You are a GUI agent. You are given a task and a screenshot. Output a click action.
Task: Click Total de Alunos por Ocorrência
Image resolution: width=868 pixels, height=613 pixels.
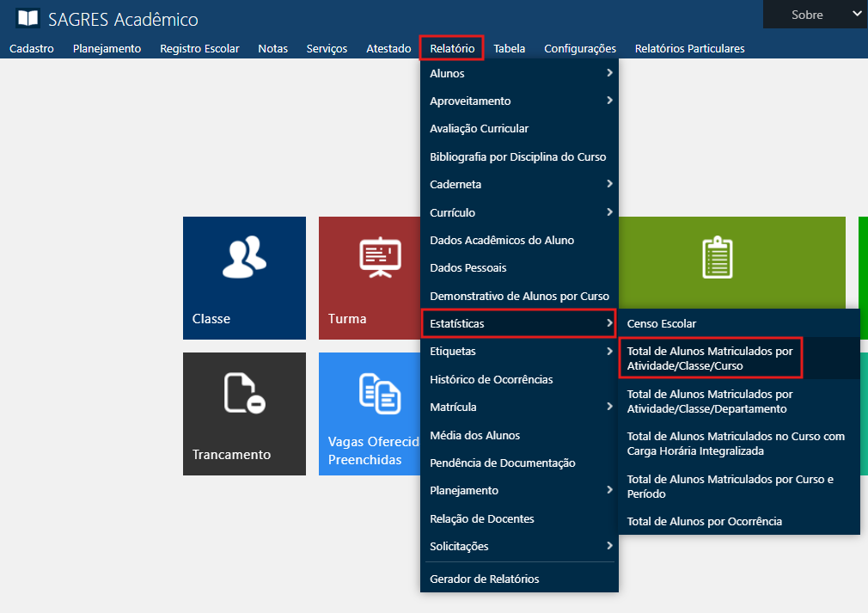pyautogui.click(x=705, y=521)
